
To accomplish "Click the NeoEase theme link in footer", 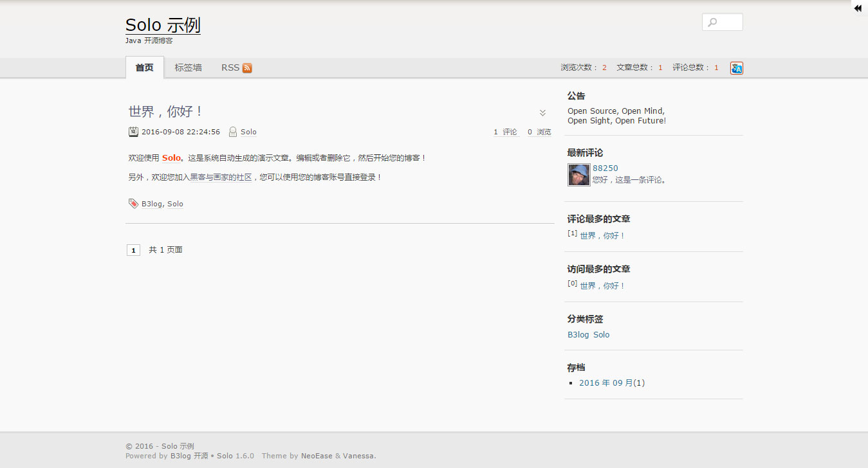I will pos(317,456).
